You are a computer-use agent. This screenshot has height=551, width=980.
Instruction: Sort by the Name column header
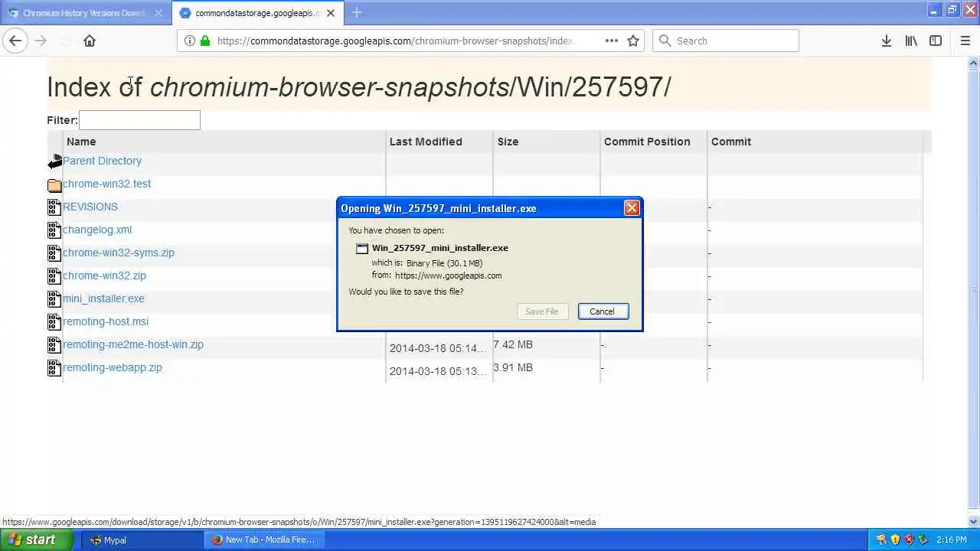coord(81,142)
